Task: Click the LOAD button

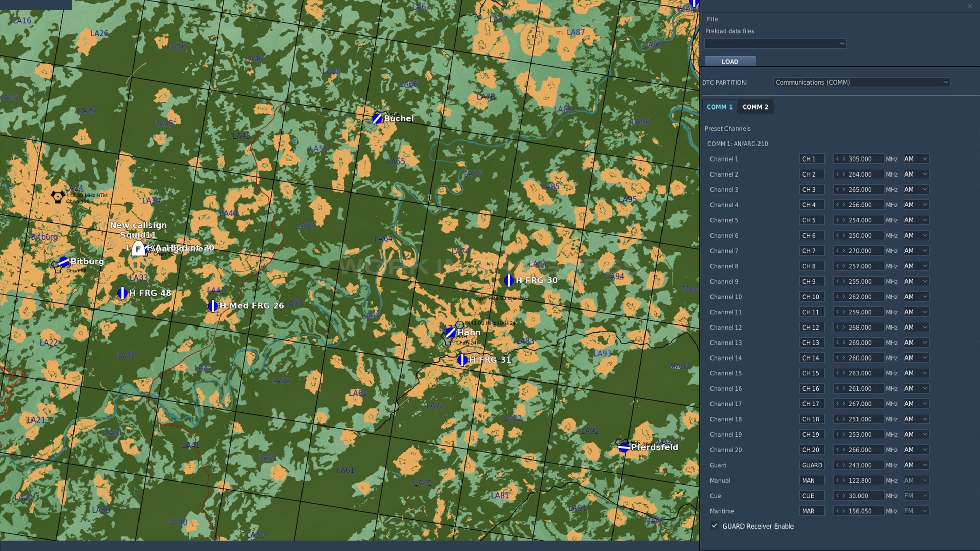Action: (730, 61)
